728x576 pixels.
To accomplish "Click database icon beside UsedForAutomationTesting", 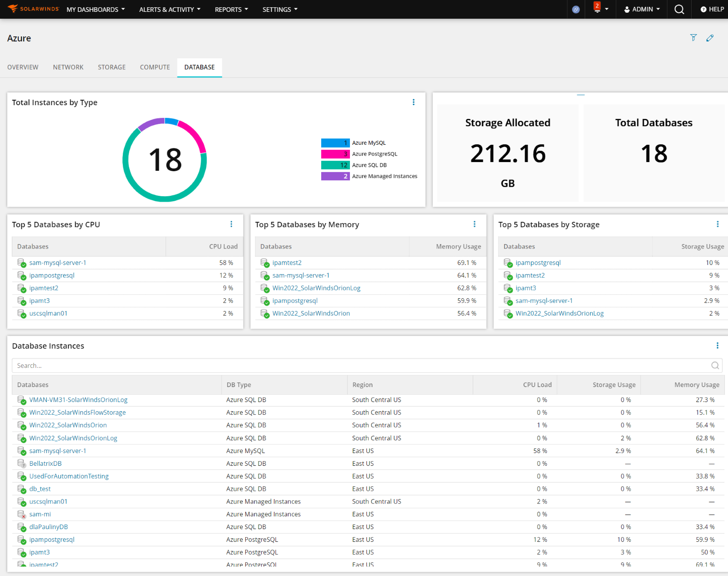I will pyautogui.click(x=21, y=476).
